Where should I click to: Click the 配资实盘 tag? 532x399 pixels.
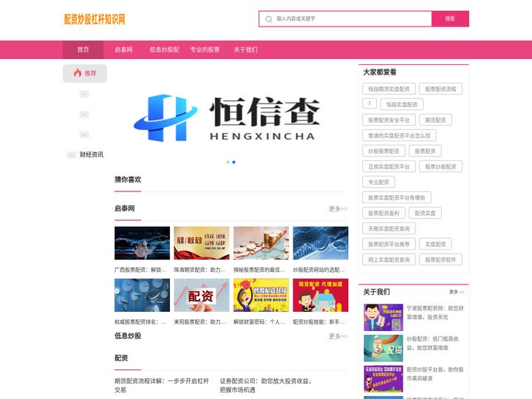[425, 213]
